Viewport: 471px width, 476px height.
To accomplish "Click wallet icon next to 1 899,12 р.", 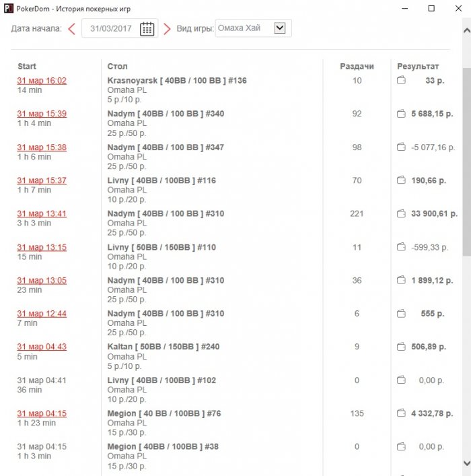I will coord(401,280).
